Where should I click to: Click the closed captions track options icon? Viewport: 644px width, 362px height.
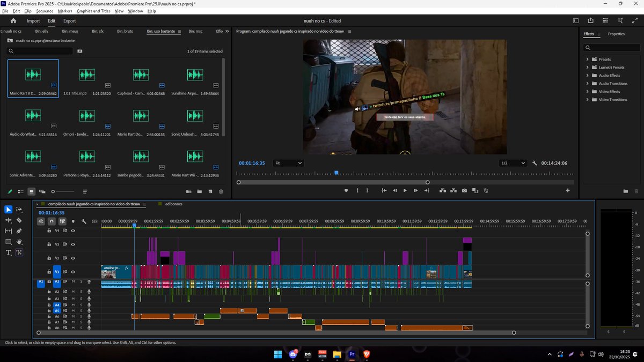[94, 221]
